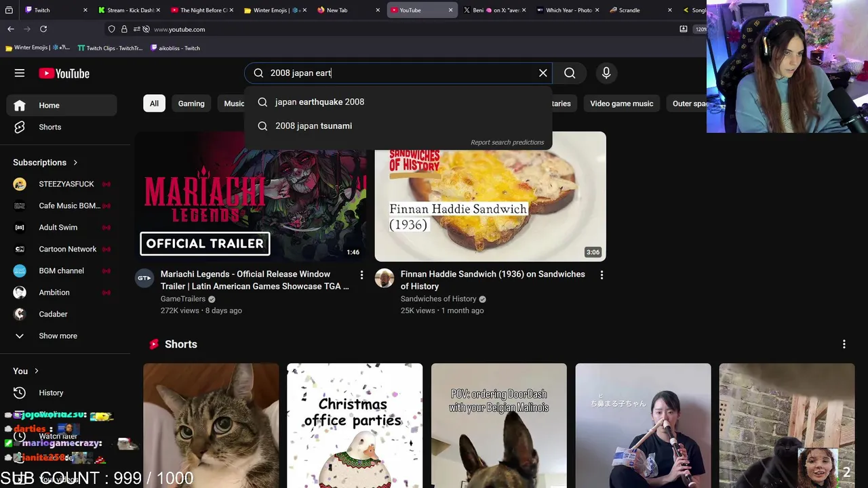Reload the page with the refresh icon
This screenshot has height=488, width=868.
43,29
